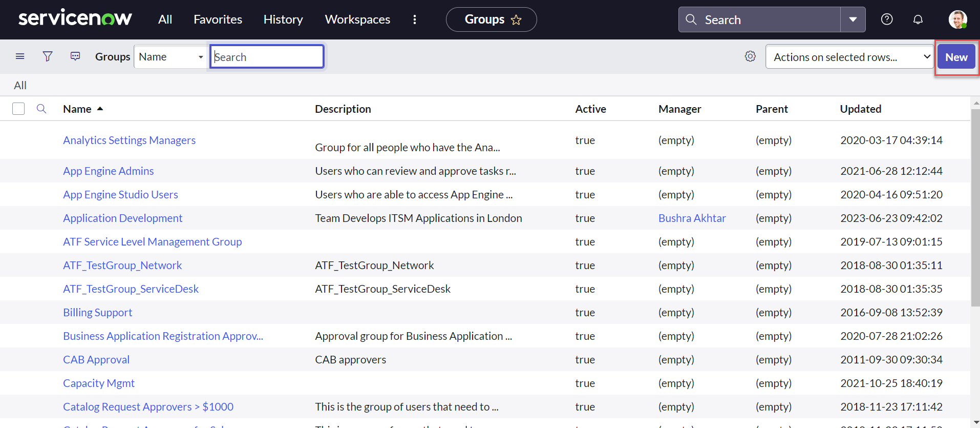Screen dimensions: 980x428
Task: Expand the global search options arrow
Action: [853, 19]
